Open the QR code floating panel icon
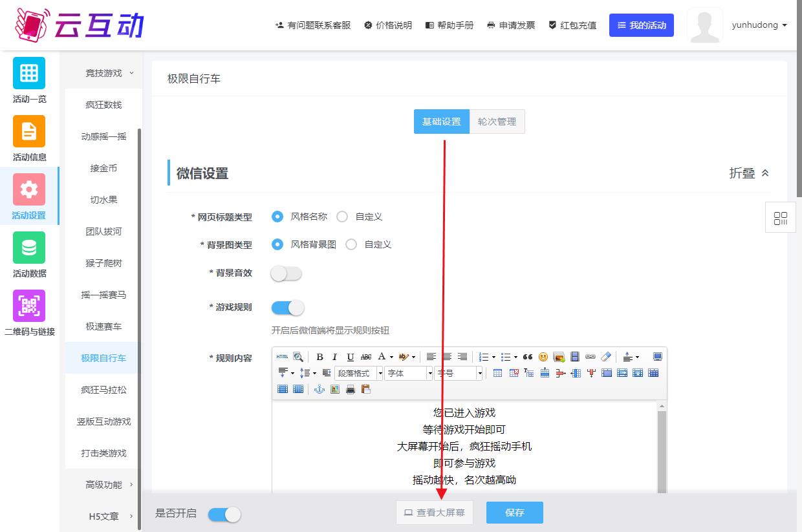Screen dimensions: 802x532 780,218
